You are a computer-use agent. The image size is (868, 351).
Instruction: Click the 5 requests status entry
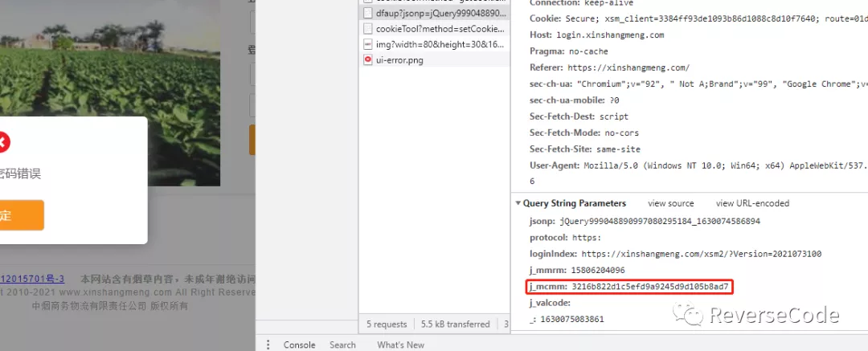click(387, 324)
